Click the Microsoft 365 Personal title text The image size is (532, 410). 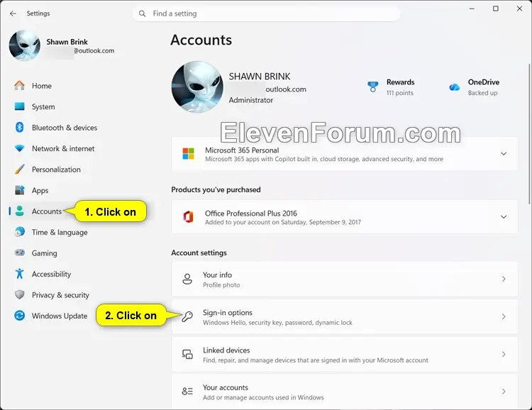pos(242,150)
